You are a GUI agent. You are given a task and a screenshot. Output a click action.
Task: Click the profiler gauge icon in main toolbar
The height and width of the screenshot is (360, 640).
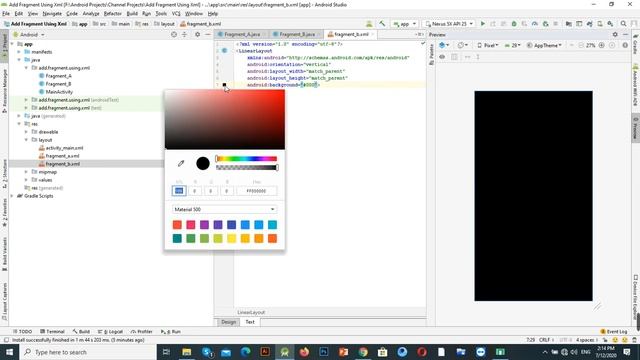[x=535, y=24]
